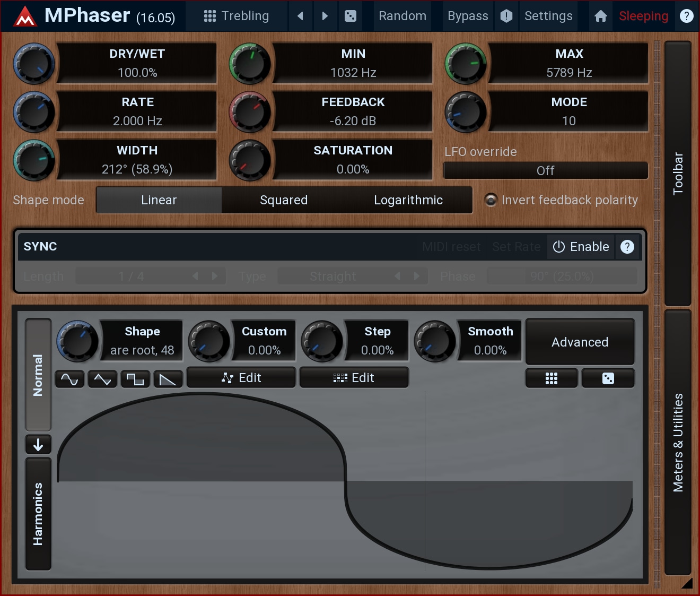
Task: Click Edit for the custom shape
Action: coord(241,378)
